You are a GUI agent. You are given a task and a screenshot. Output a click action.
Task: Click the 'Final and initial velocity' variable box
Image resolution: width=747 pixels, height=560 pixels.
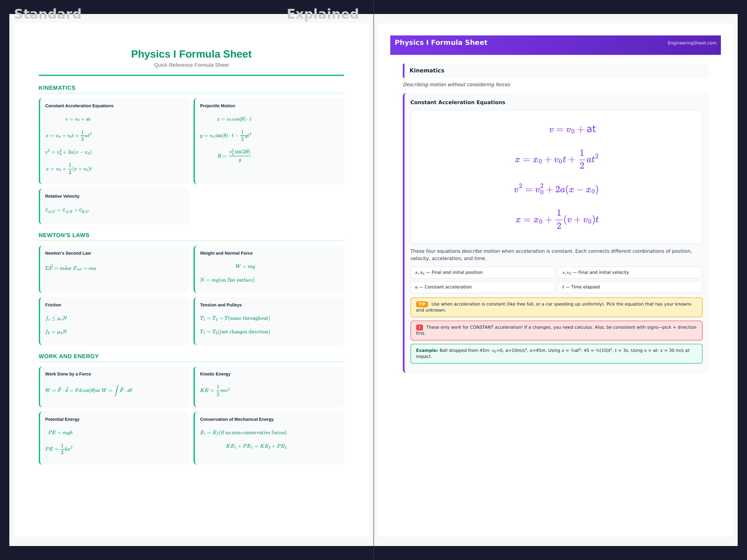pos(630,273)
